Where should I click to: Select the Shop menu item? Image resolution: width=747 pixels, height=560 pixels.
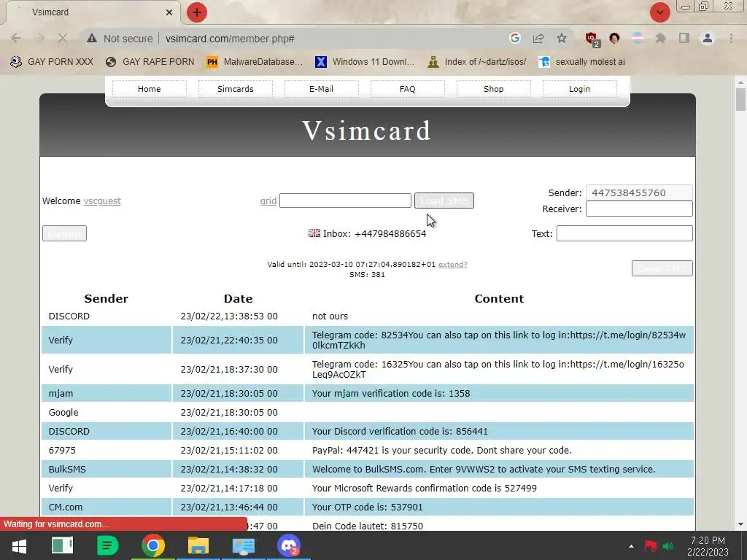pyautogui.click(x=494, y=89)
